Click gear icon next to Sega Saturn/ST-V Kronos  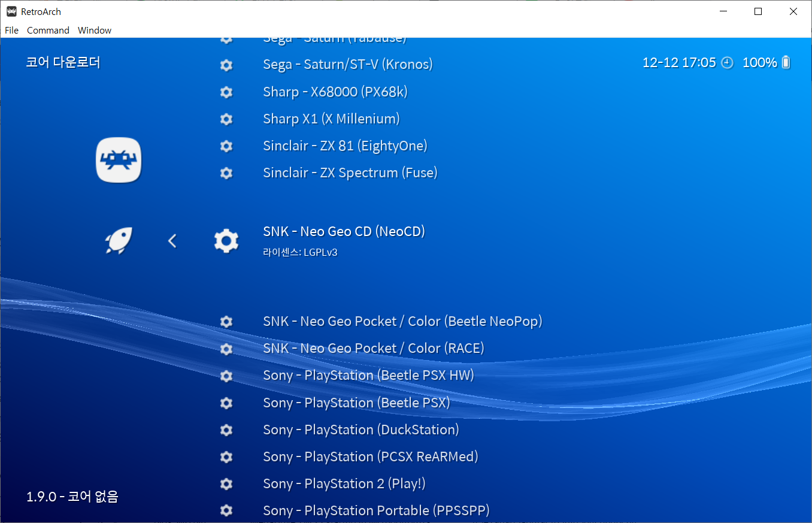[226, 65]
